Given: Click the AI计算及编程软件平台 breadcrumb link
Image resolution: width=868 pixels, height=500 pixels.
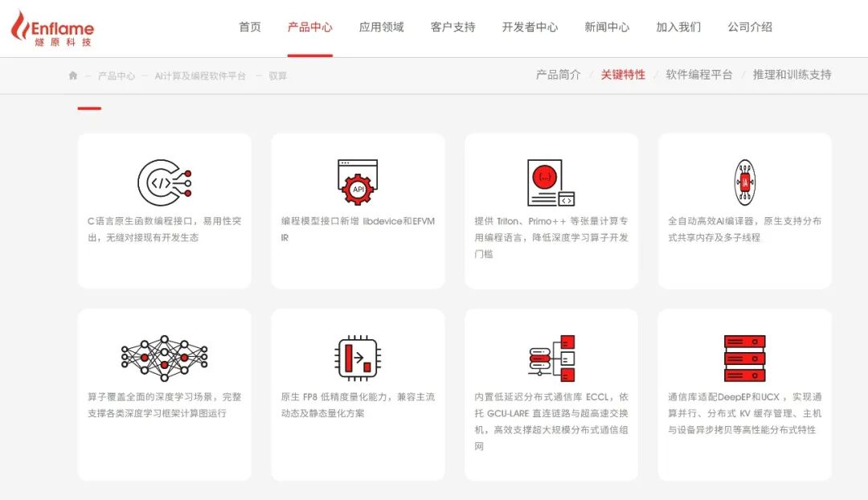Looking at the screenshot, I should (200, 76).
